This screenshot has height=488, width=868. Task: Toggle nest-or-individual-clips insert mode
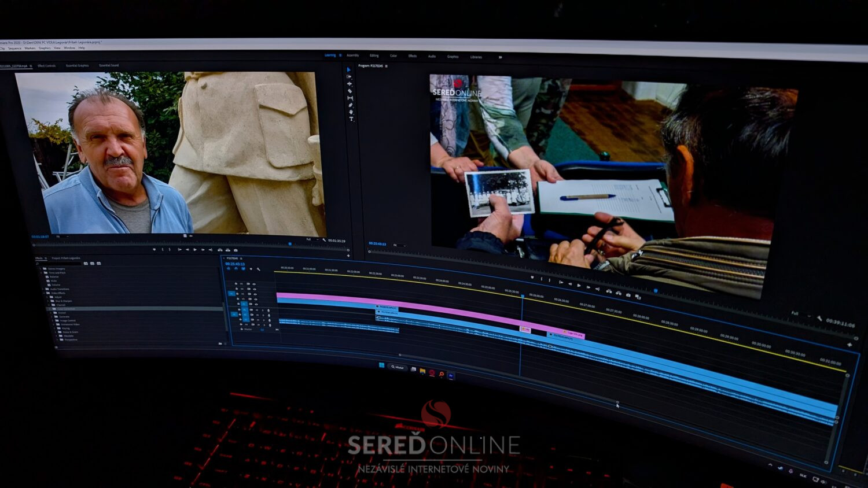[x=229, y=269]
